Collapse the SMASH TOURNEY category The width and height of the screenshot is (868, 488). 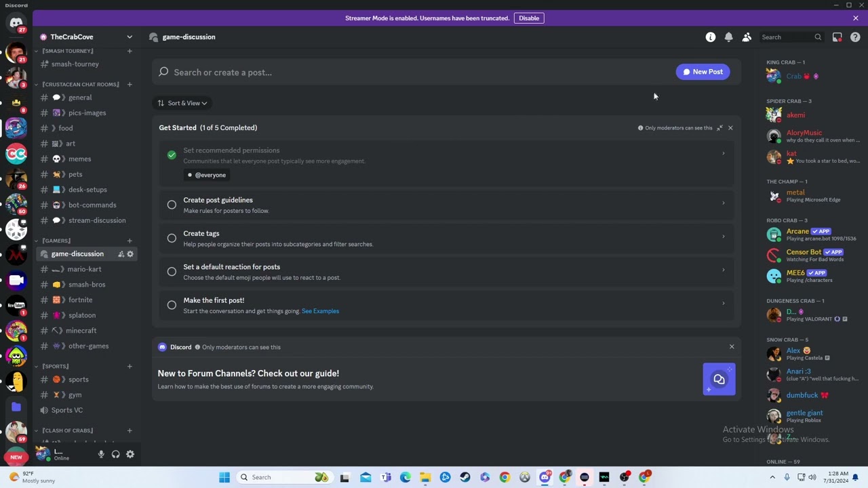(x=67, y=51)
